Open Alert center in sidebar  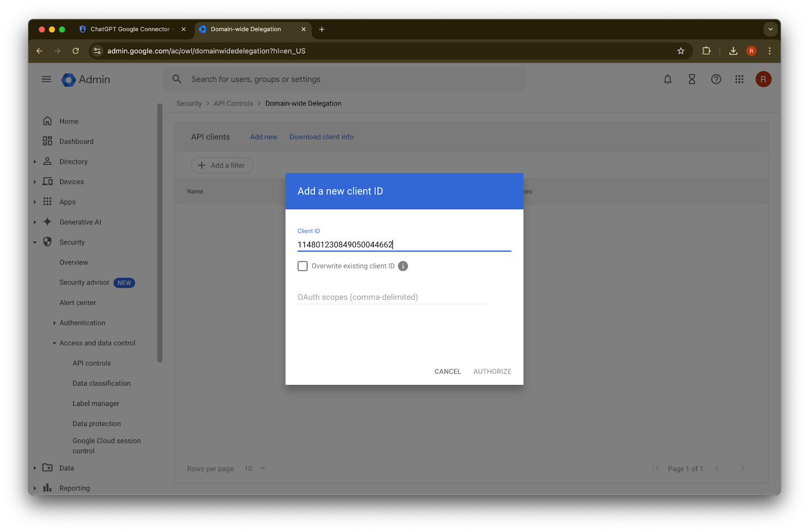click(78, 303)
